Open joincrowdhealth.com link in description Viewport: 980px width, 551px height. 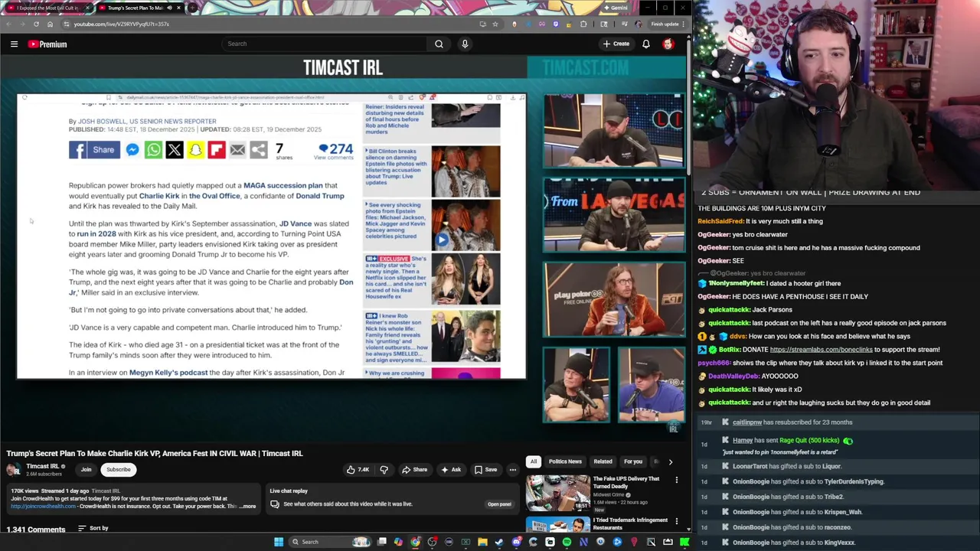coord(44,506)
